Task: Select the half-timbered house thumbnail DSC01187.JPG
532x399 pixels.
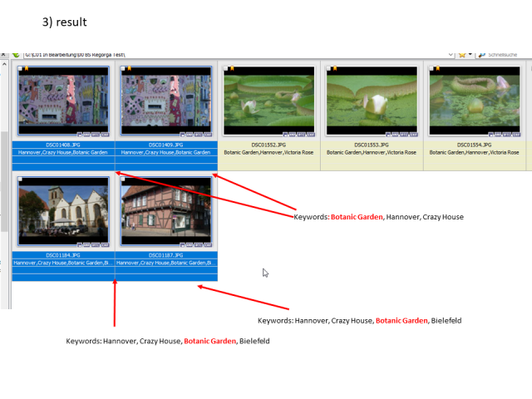Action: tap(166, 210)
